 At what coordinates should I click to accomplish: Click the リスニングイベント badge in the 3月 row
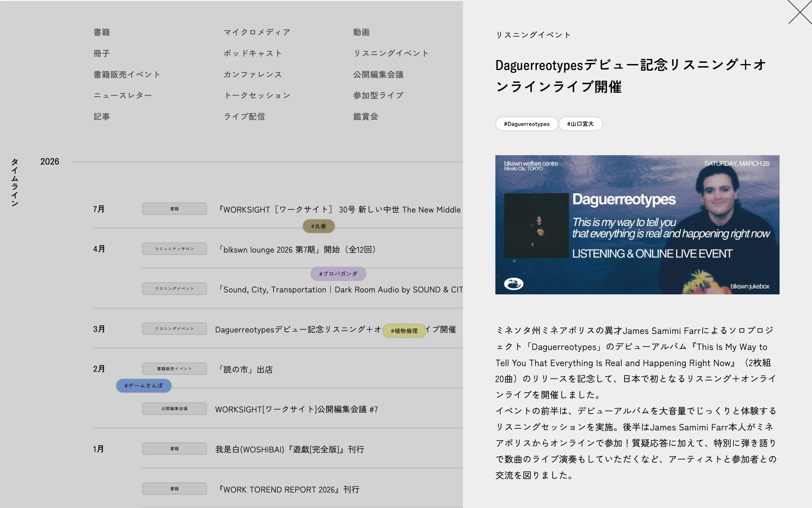tap(175, 329)
